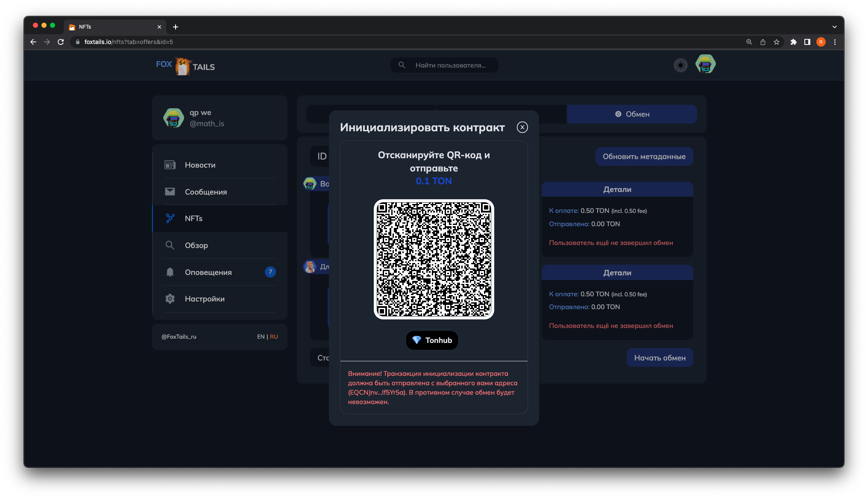Open Обзор search menu item

coord(196,245)
